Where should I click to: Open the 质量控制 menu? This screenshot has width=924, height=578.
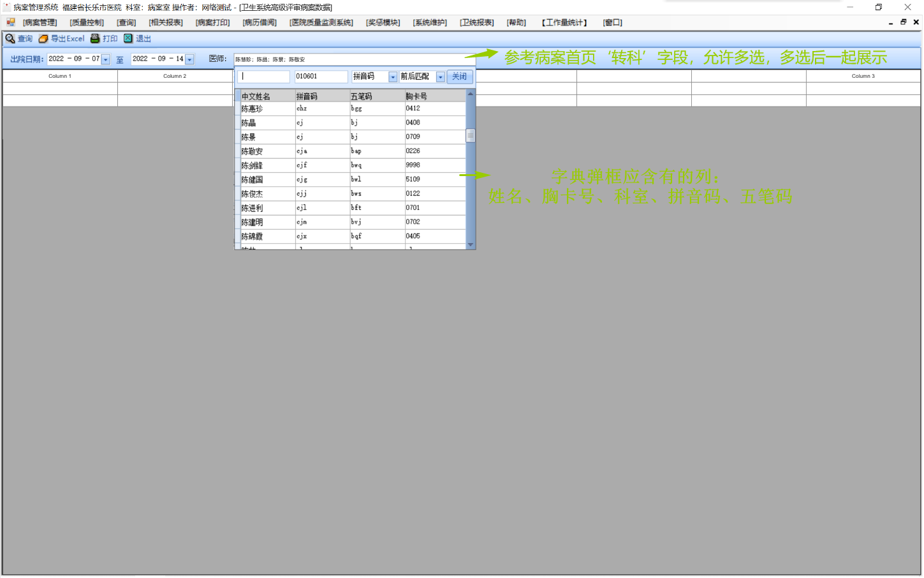87,23
